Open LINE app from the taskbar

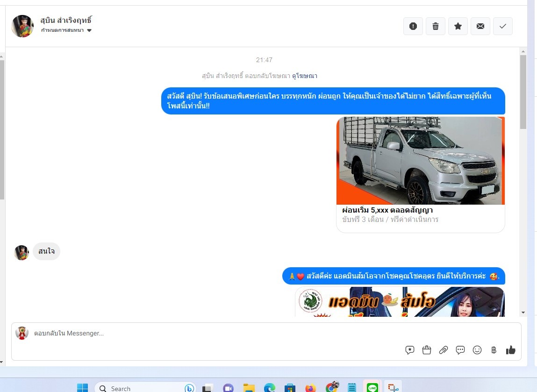pos(372,387)
